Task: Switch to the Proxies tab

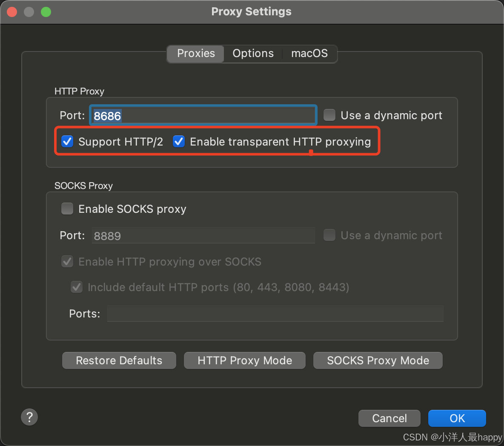Action: (196, 53)
